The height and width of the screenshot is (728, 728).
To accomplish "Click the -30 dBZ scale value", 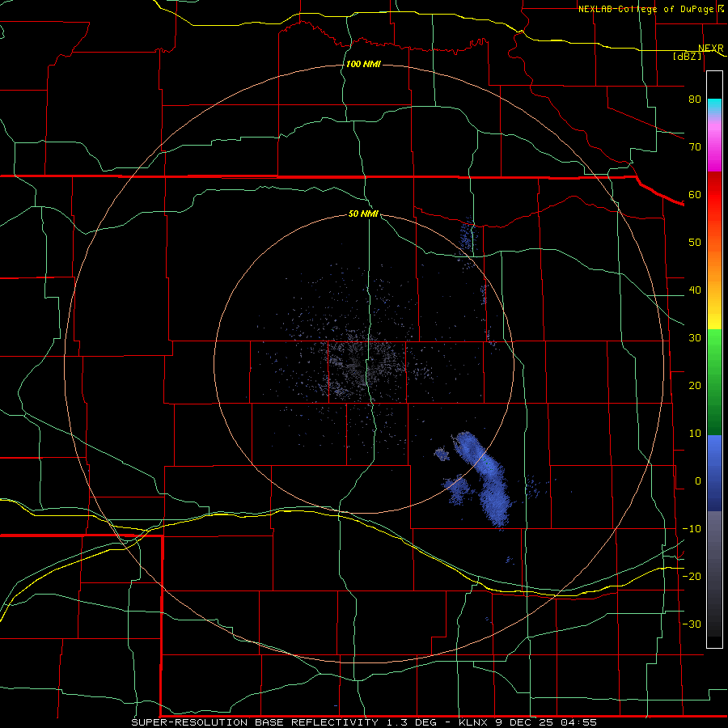I will 692,624.
